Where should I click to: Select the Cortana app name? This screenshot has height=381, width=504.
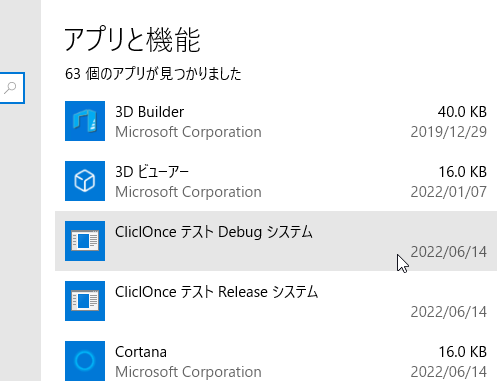141,352
